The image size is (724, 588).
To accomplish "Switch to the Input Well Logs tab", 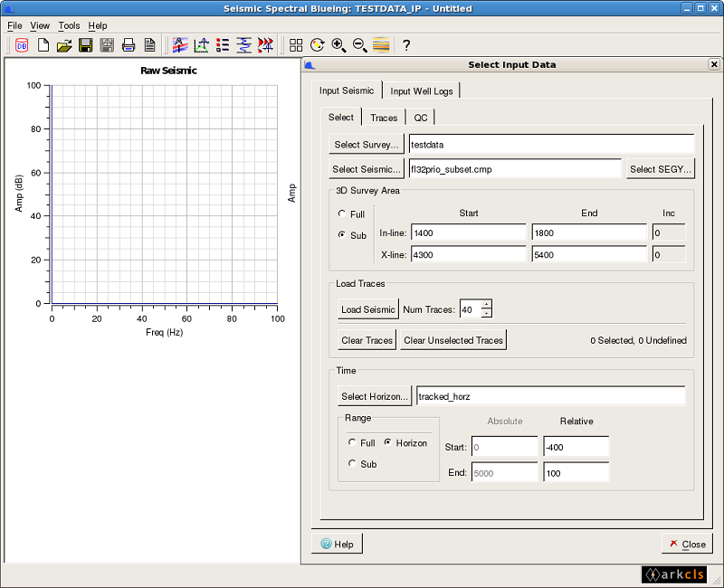I will point(422,90).
